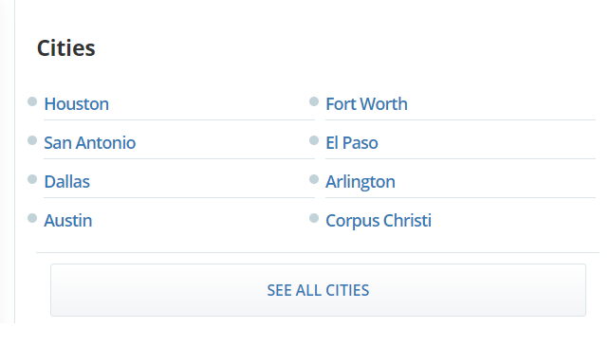The width and height of the screenshot is (610, 364).
Task: Click the Cities section heading
Action: pos(66,48)
